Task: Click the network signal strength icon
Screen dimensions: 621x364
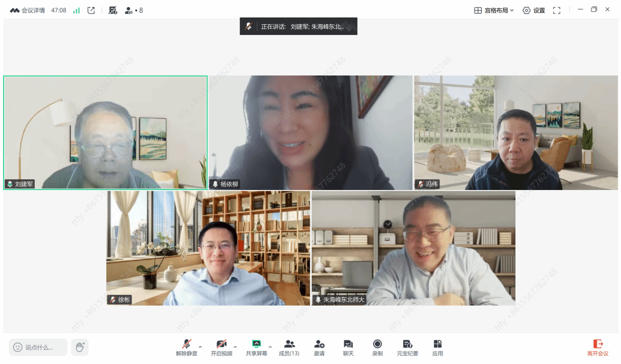Action: (76, 10)
